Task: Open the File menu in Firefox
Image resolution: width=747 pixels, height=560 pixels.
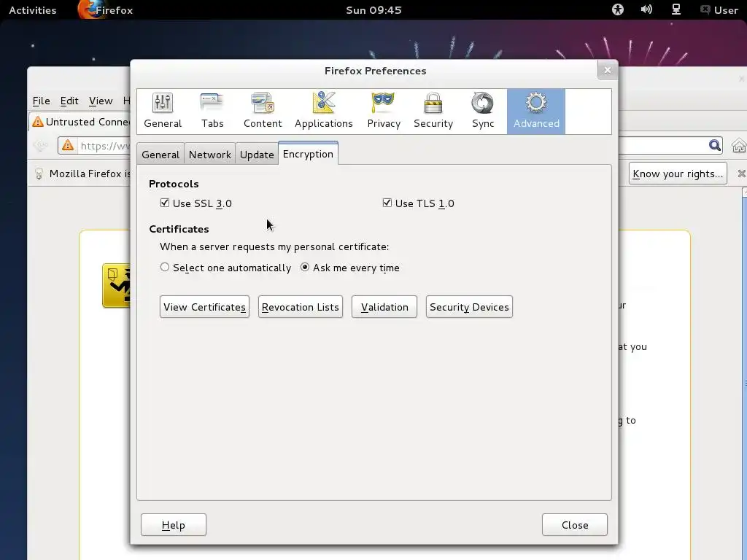Action: [42, 101]
